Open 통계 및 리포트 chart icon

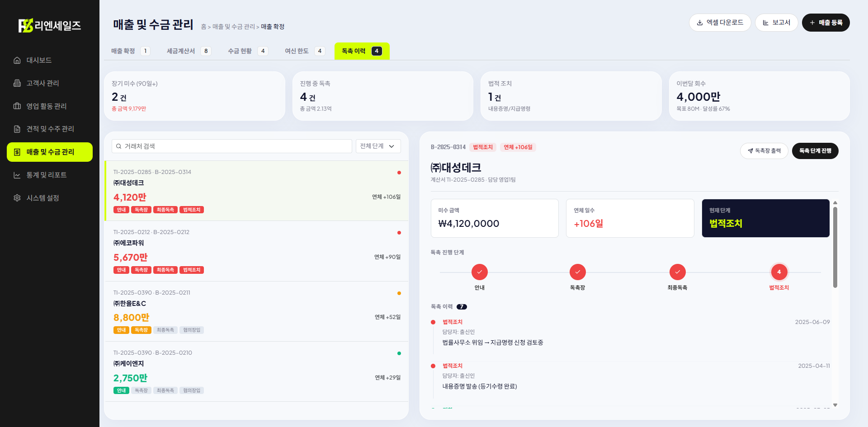(x=17, y=175)
